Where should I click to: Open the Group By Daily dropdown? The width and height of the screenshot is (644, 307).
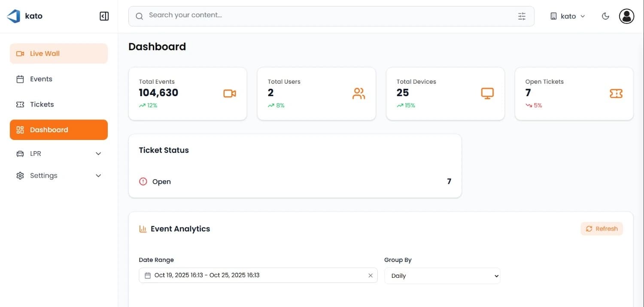point(442,276)
